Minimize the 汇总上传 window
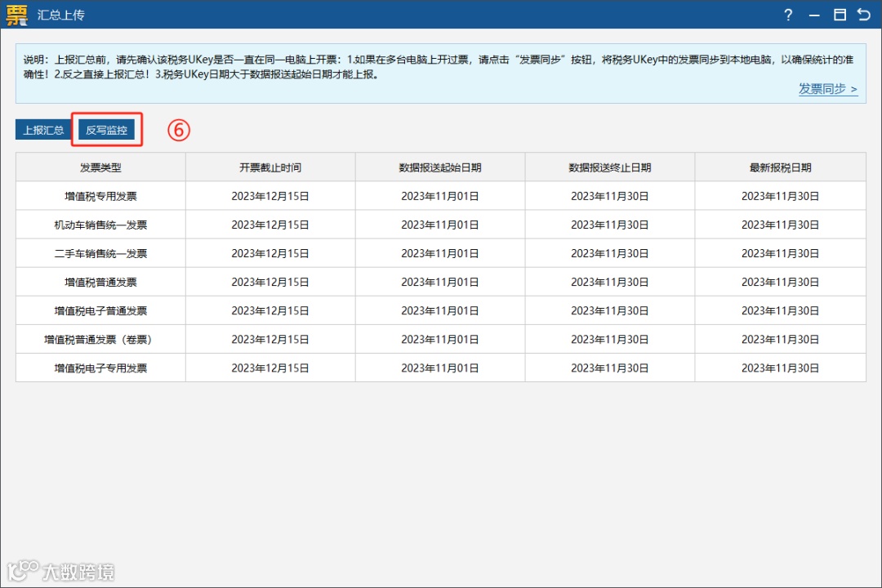 coord(814,16)
